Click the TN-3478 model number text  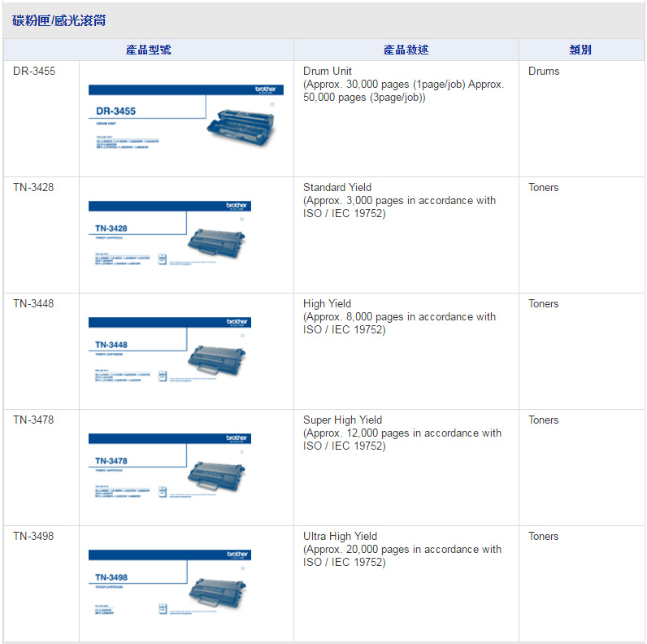[x=33, y=420]
